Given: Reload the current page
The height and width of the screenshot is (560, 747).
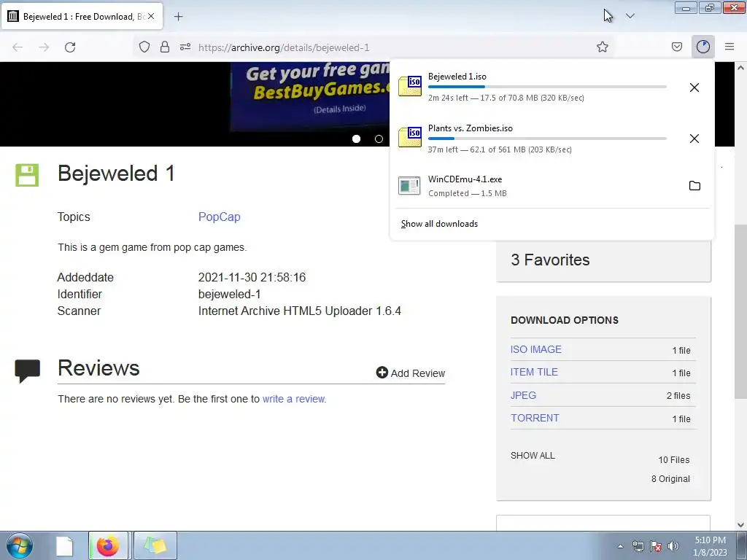Looking at the screenshot, I should click(x=70, y=47).
